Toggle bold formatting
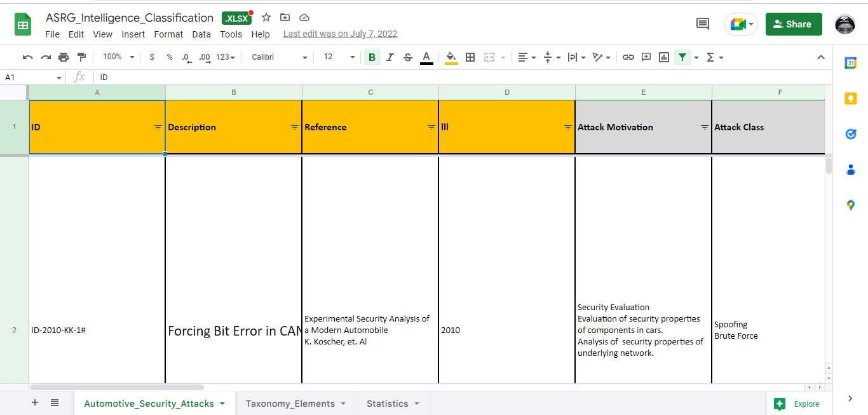 coord(372,57)
